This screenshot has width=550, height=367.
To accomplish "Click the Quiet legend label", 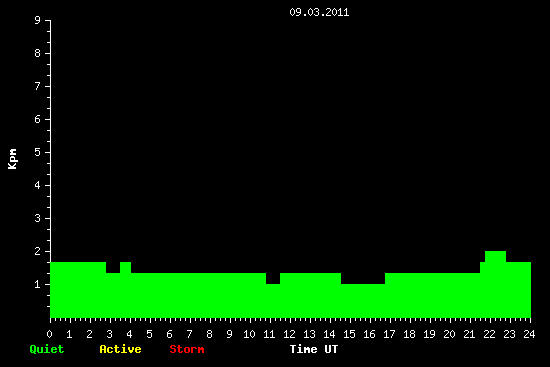I will [47, 349].
